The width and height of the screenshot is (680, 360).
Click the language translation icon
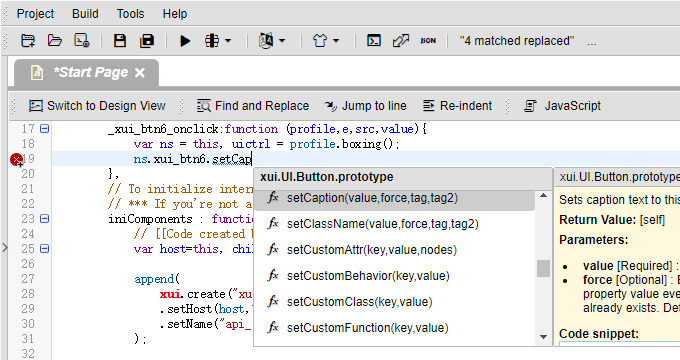tap(266, 41)
